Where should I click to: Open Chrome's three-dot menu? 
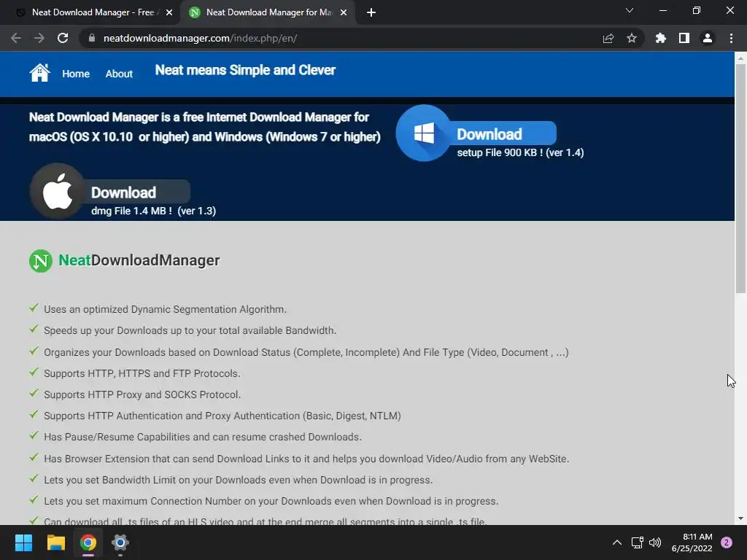[x=731, y=38]
